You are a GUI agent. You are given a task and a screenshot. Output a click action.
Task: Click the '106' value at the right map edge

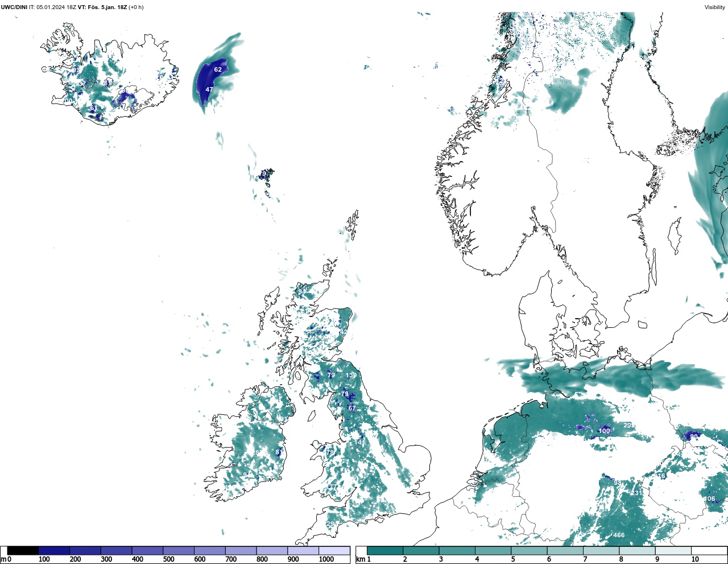point(710,499)
